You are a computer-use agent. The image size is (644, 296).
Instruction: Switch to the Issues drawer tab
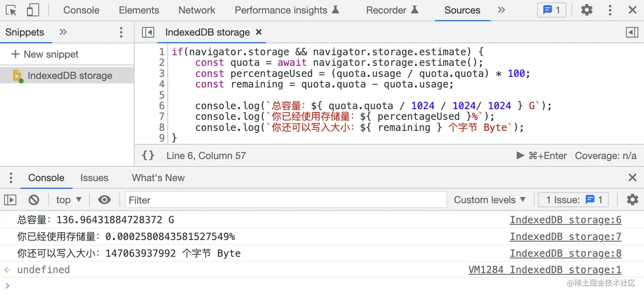coord(94,178)
